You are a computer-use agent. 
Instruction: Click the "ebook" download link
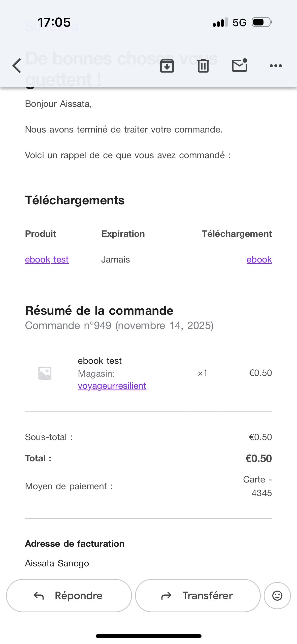(x=259, y=260)
